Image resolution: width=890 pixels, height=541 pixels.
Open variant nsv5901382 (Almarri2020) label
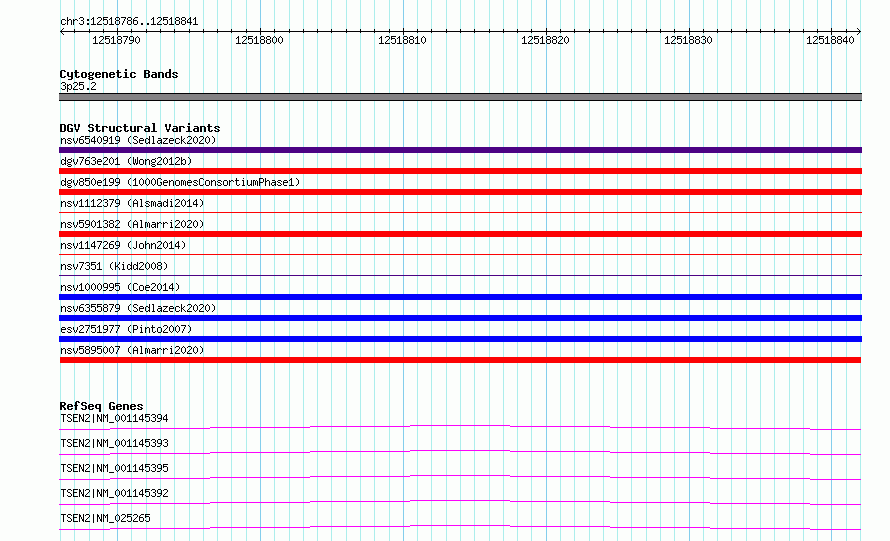(x=132, y=224)
